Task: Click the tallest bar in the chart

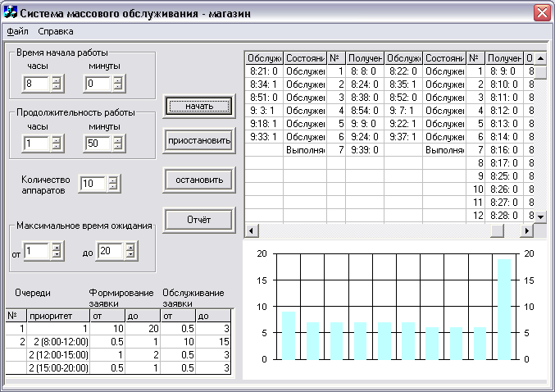Action: (504, 308)
